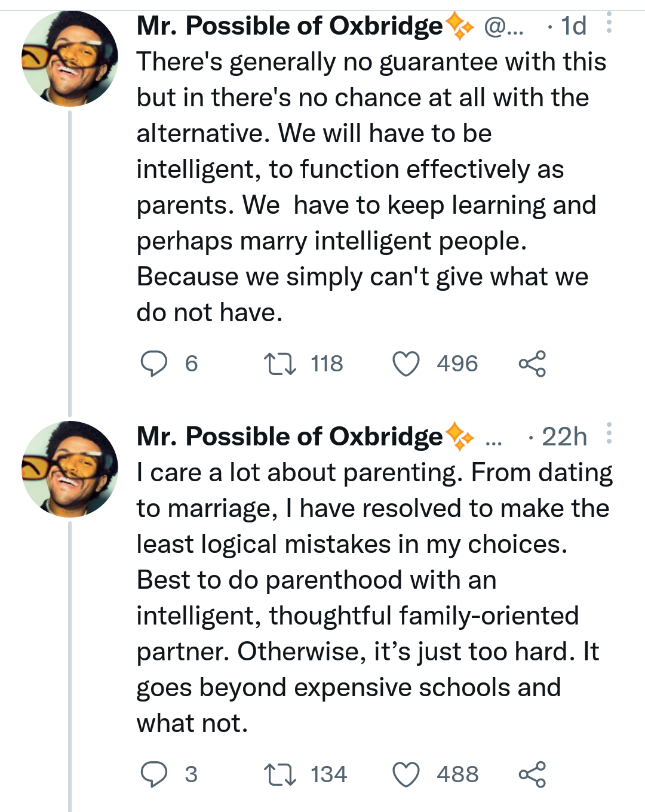Share the first tweet
The width and height of the screenshot is (645, 812).
(x=532, y=364)
